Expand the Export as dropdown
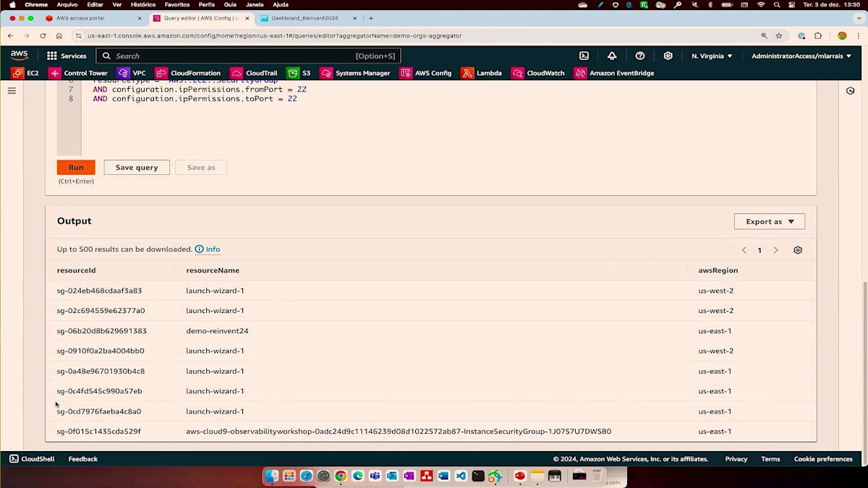Viewport: 868px width, 488px height. 770,221
